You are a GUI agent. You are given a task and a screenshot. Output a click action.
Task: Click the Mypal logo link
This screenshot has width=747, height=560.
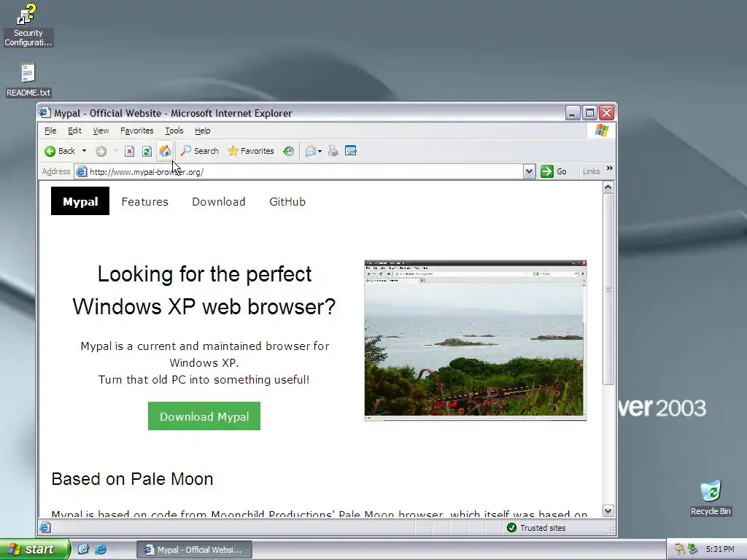pyautogui.click(x=80, y=201)
